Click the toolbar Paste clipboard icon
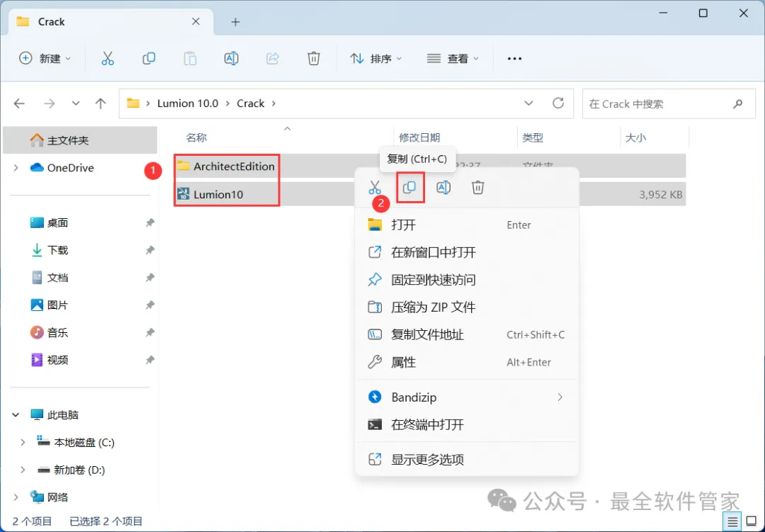The image size is (765, 532). click(x=190, y=59)
